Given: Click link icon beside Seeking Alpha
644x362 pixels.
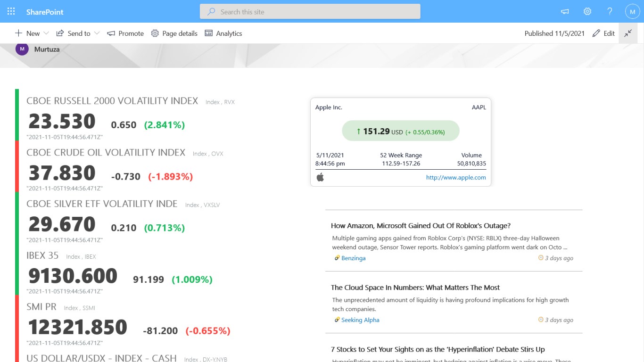Looking at the screenshot, I should tap(337, 320).
